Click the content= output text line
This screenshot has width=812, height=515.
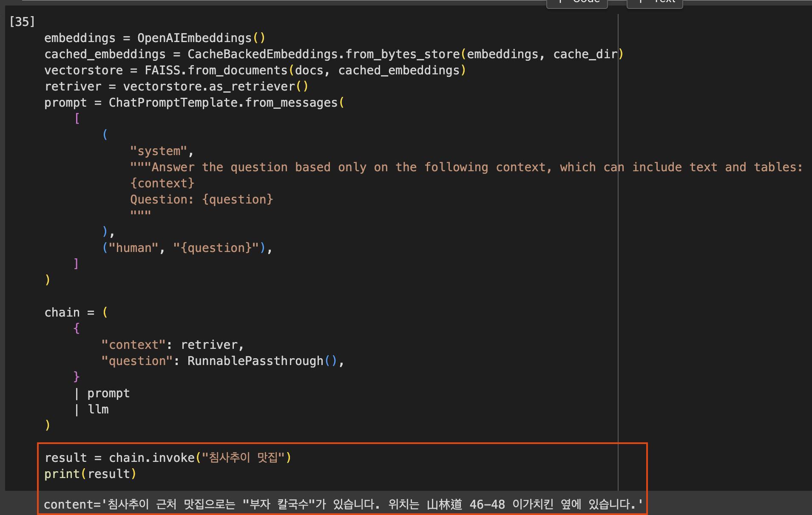[x=343, y=505]
